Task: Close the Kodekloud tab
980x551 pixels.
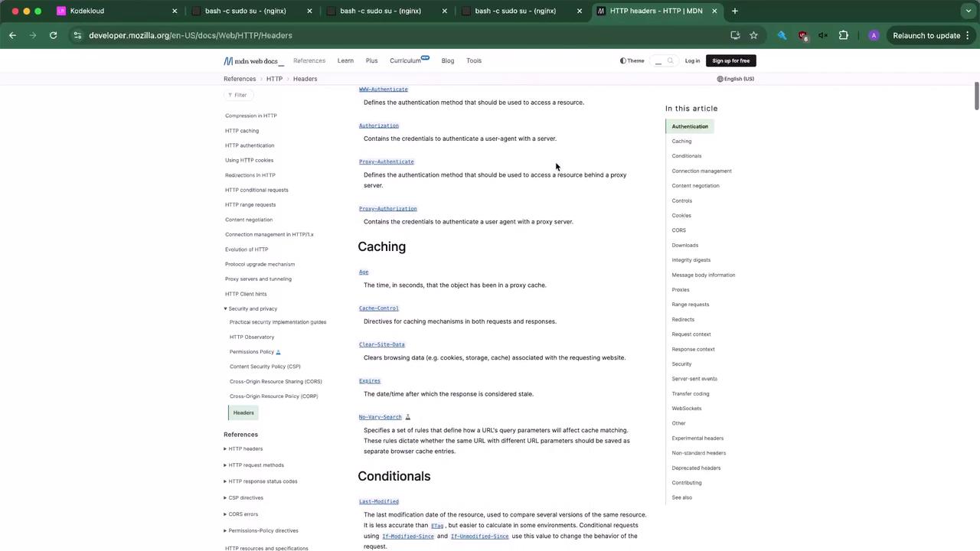Action: (175, 11)
